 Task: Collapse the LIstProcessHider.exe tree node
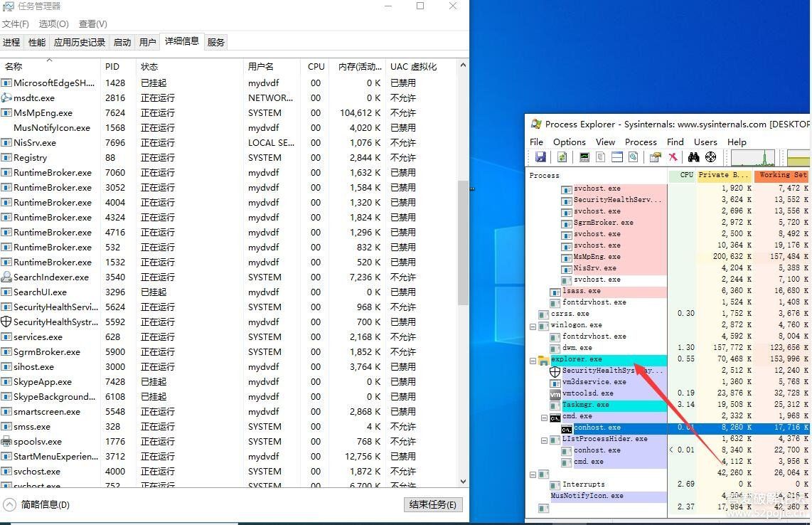tap(544, 440)
